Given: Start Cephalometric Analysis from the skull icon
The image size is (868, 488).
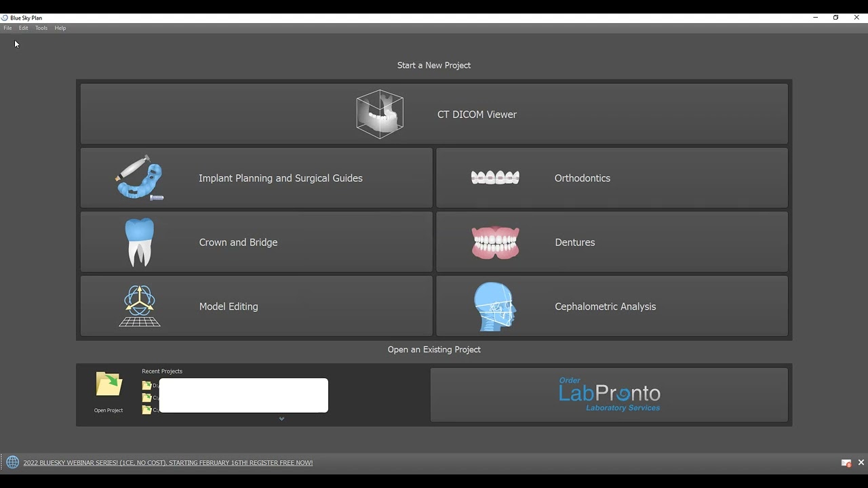Looking at the screenshot, I should point(495,306).
